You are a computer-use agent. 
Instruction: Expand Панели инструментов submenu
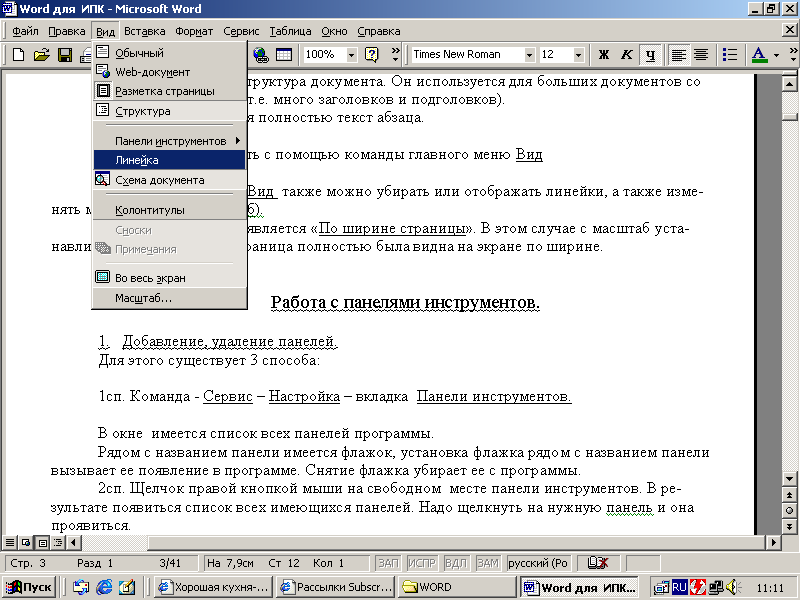pos(169,141)
